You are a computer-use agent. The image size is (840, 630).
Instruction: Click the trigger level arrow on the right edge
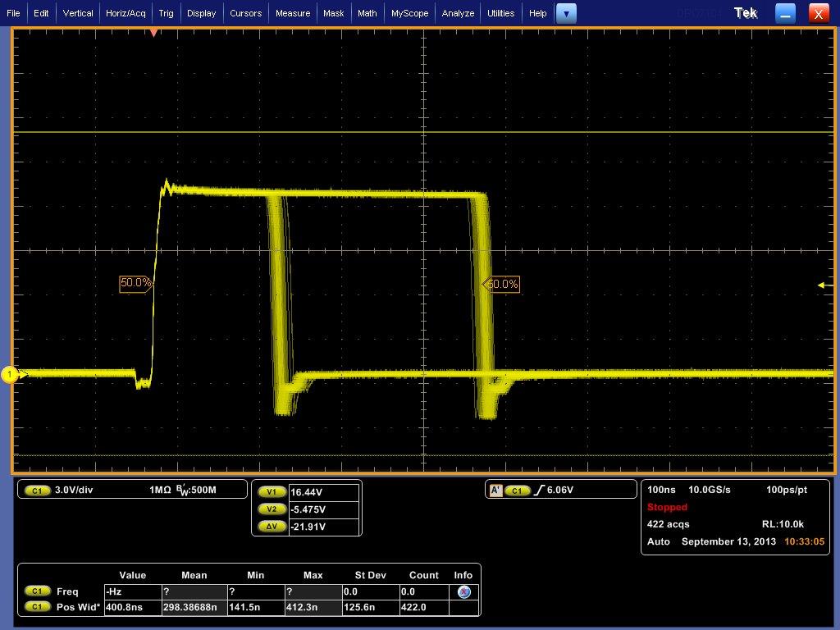824,285
